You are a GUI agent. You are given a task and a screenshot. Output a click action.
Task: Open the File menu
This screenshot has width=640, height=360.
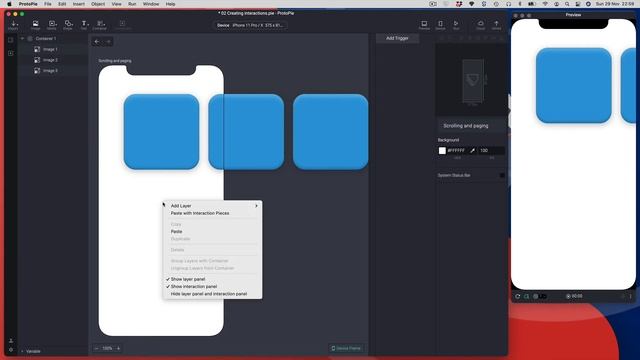point(48,4)
